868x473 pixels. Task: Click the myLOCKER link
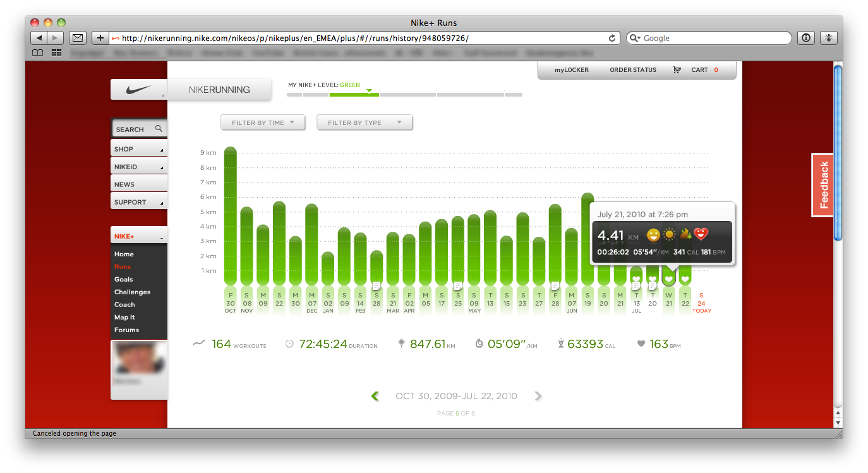point(571,70)
